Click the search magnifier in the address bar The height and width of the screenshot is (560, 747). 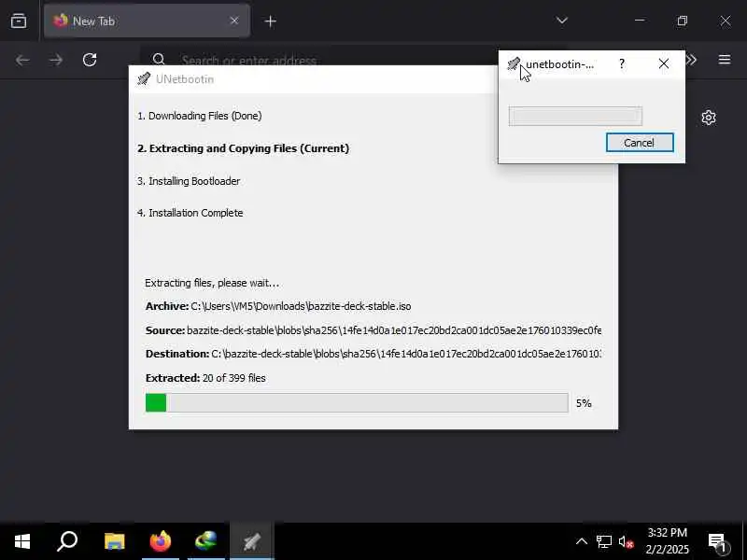click(159, 60)
